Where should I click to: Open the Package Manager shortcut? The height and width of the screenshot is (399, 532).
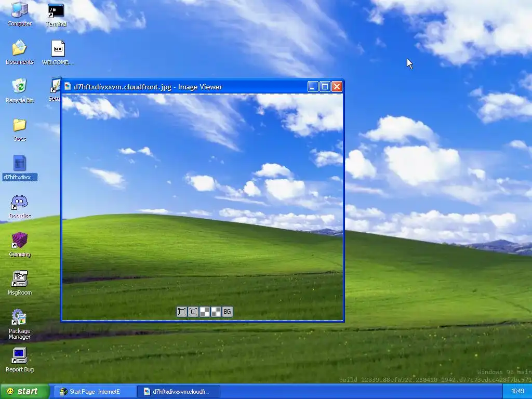point(20,324)
